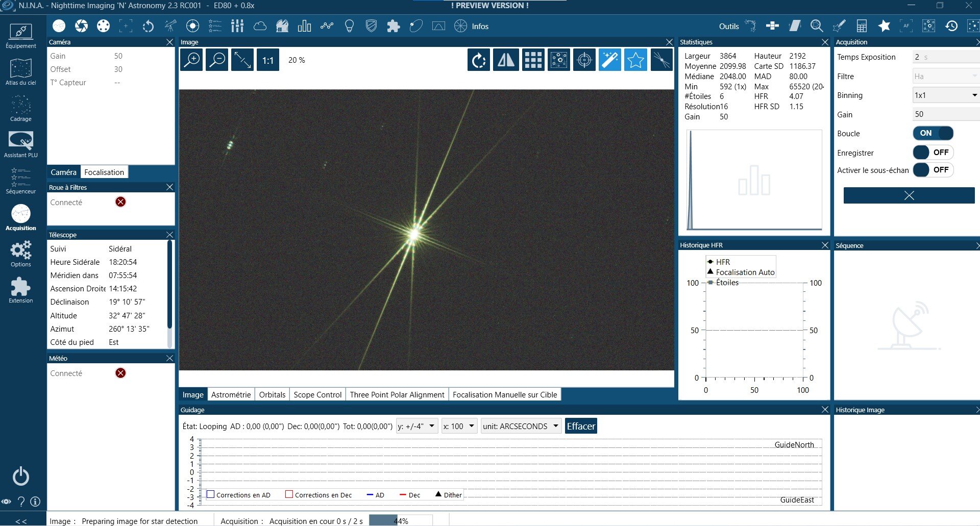This screenshot has height=526, width=980.
Task: Click the Infos label in top toolbar
Action: click(x=480, y=27)
